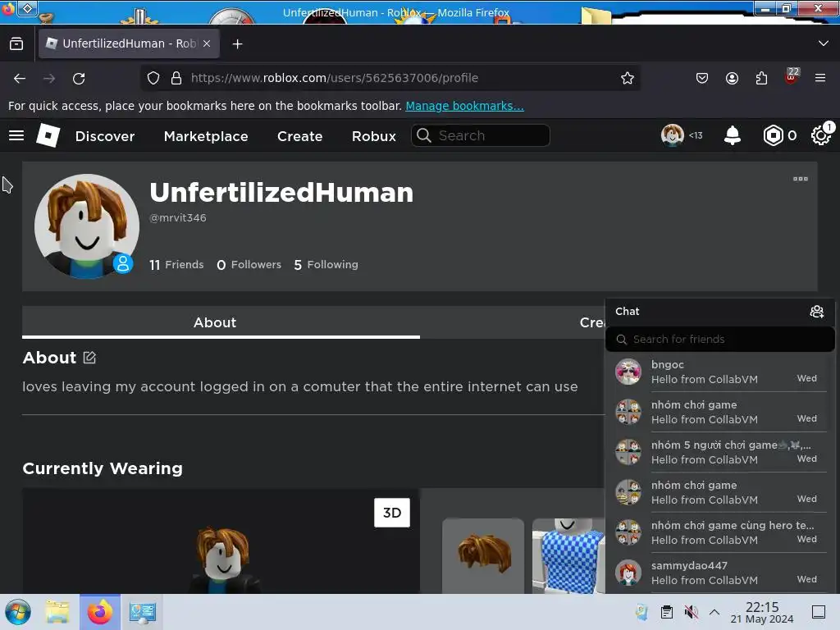Viewport: 840px width, 630px height.
Task: Reload the current page
Action: (x=79, y=78)
